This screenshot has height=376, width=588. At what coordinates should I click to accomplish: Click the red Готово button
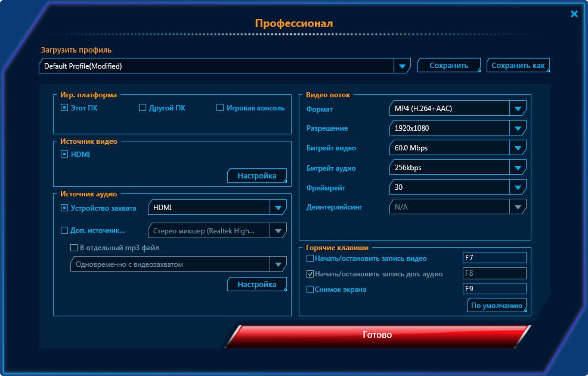click(x=377, y=335)
